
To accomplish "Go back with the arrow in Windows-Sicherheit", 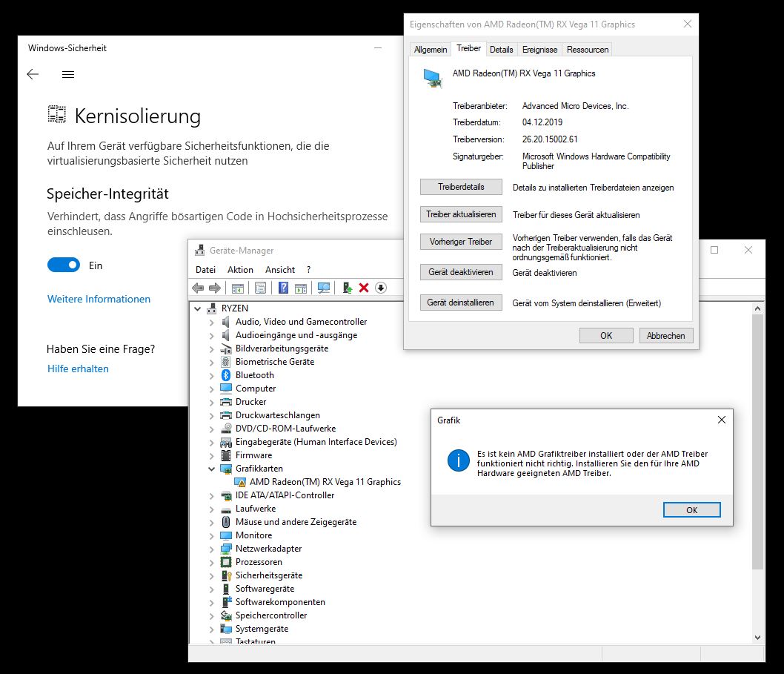I will point(33,75).
